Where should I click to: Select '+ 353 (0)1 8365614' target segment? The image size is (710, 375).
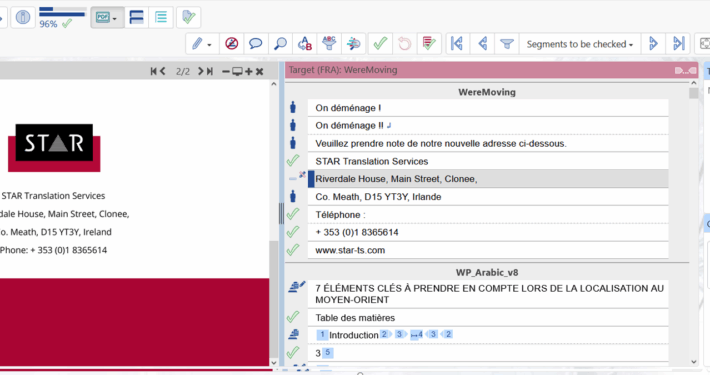coord(488,232)
